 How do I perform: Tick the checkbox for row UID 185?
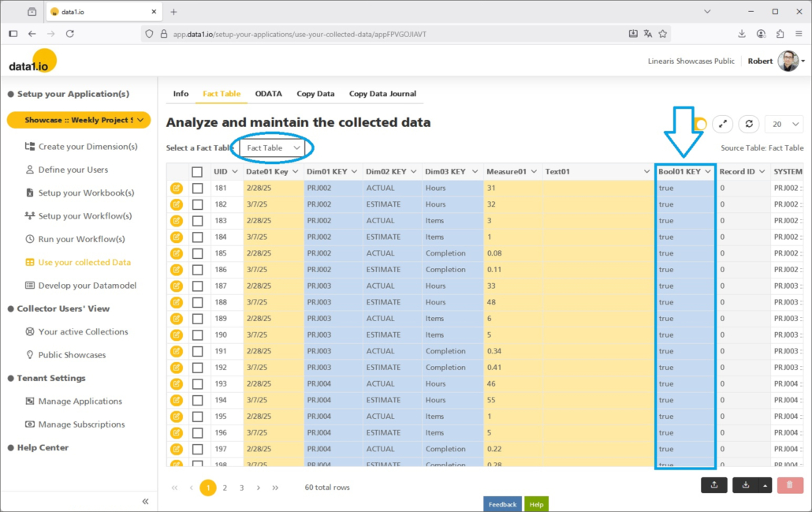point(197,253)
